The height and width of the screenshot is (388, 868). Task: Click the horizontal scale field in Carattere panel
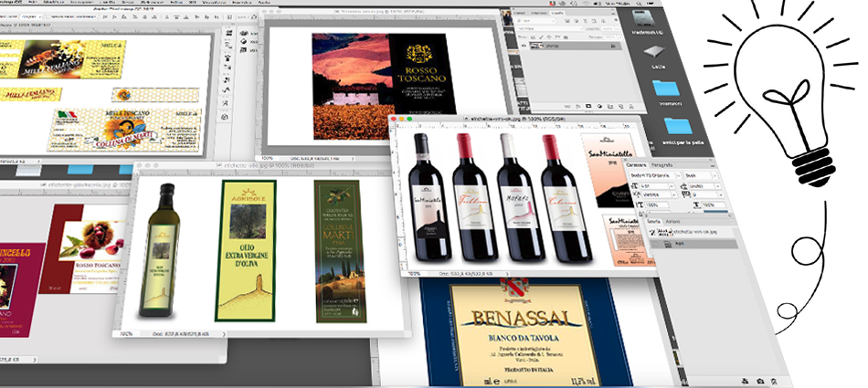(x=715, y=204)
